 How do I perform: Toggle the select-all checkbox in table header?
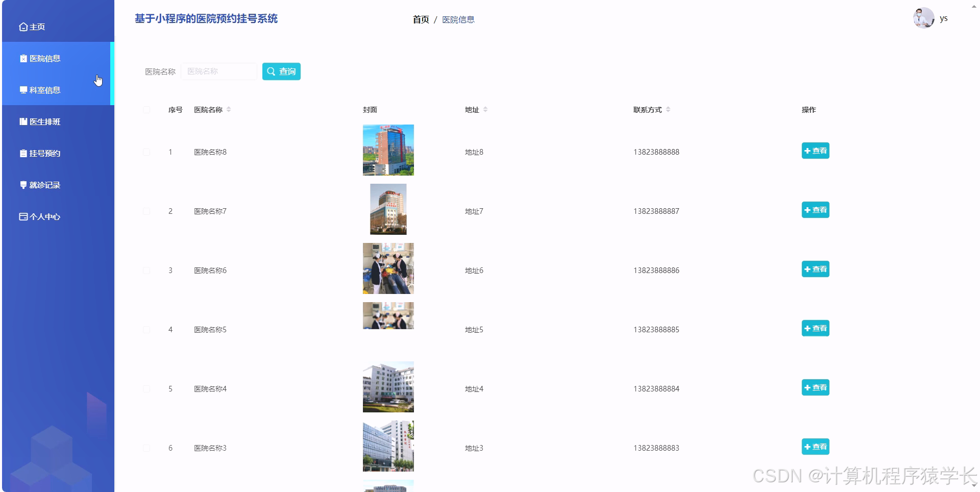point(146,109)
